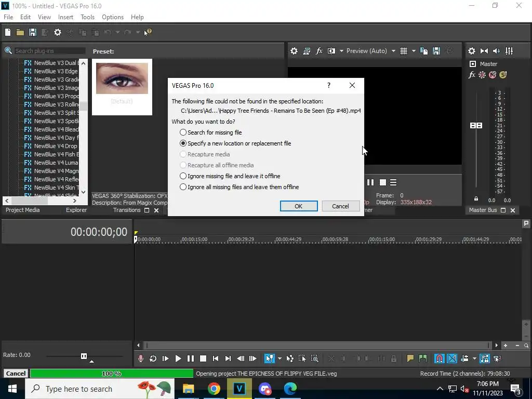The width and height of the screenshot is (532, 399).
Task: Click the Dim output speaker icon
Action: (x=496, y=51)
